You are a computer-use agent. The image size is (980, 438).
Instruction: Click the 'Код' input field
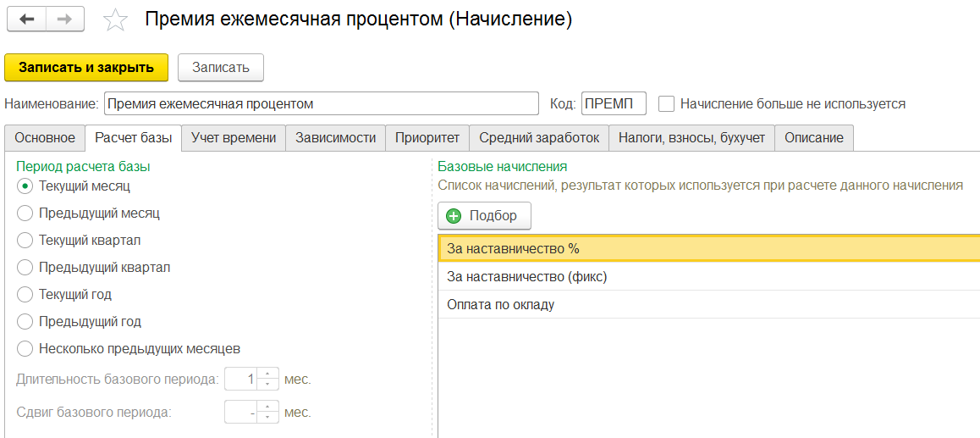pyautogui.click(x=613, y=103)
